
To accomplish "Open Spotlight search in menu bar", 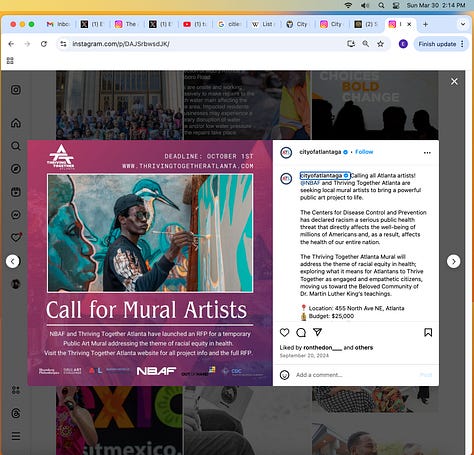I will 381,5.
